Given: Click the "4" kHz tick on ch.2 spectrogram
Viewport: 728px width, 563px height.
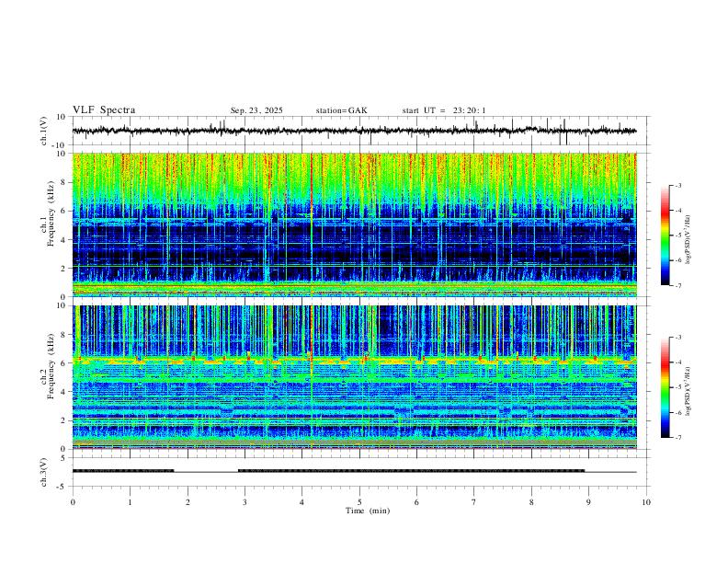Looking at the screenshot, I should [x=64, y=392].
